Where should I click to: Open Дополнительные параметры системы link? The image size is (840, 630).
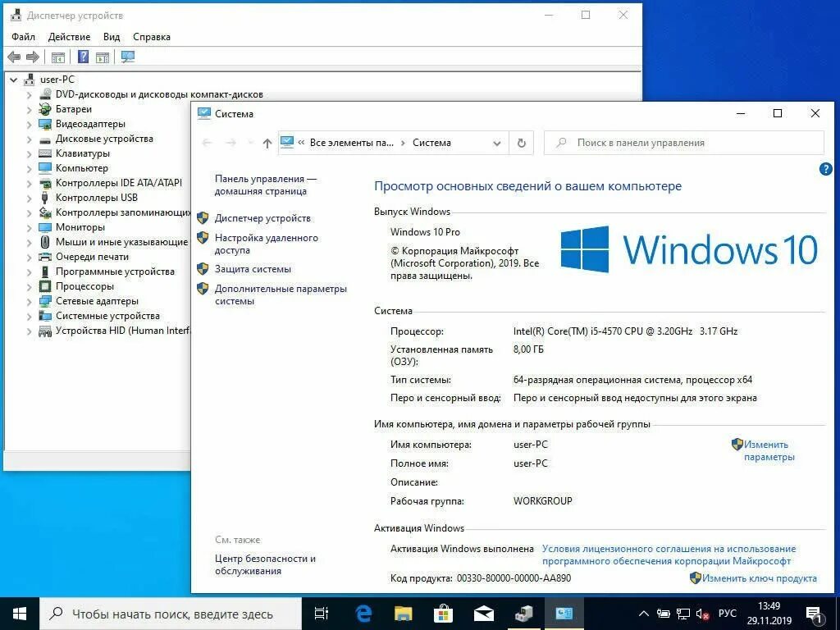coord(281,294)
